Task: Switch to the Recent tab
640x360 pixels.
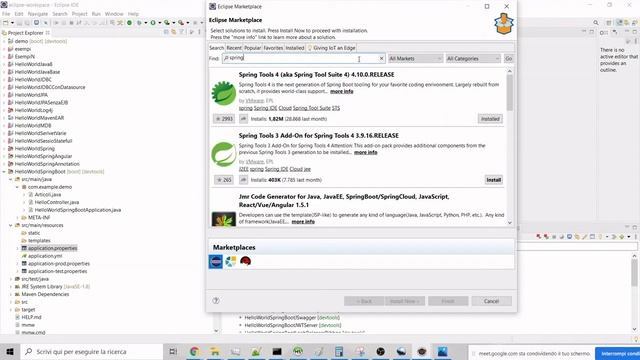Action: pyautogui.click(x=234, y=48)
